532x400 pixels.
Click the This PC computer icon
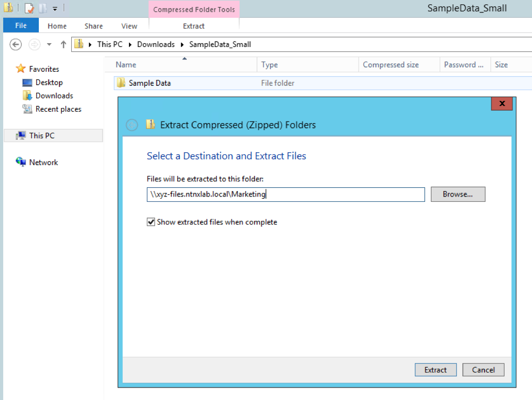pos(21,135)
